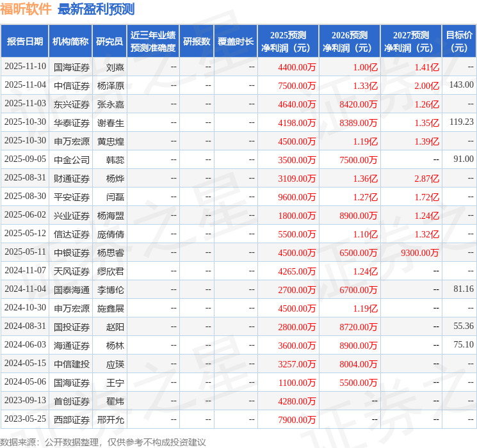Click the 福昕软件 title link
The image size is (477, 448).
(x=26, y=9)
